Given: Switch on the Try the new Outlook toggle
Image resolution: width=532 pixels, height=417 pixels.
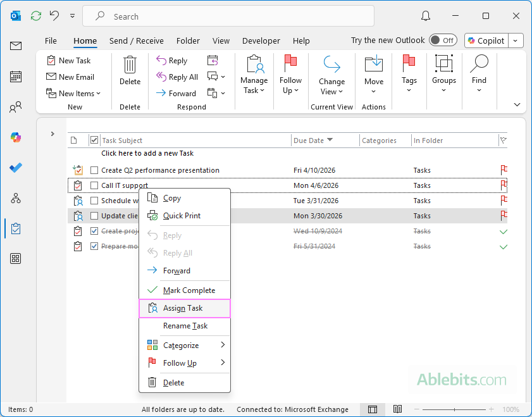Looking at the screenshot, I should (443, 40).
